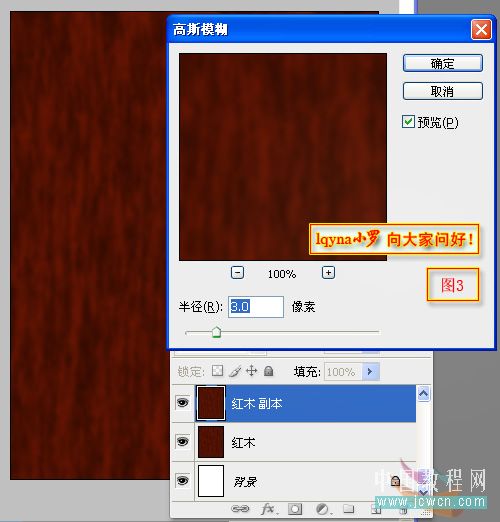
Task: Click the link layers chain icon
Action: click(240, 509)
